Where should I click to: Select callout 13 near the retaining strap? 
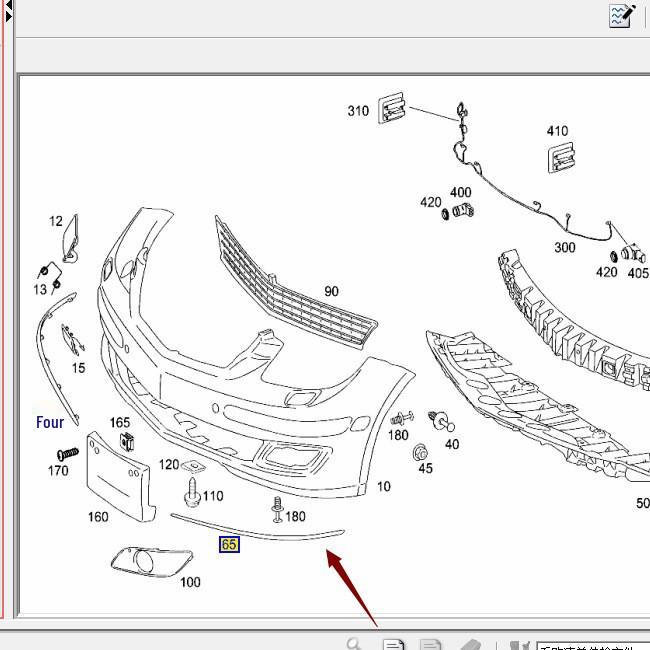[40, 289]
